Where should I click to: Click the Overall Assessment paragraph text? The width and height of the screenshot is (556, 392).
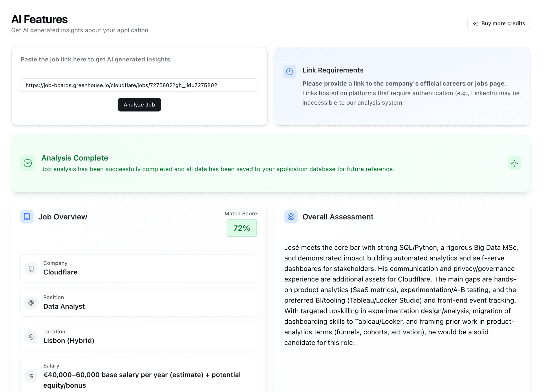[401, 295]
